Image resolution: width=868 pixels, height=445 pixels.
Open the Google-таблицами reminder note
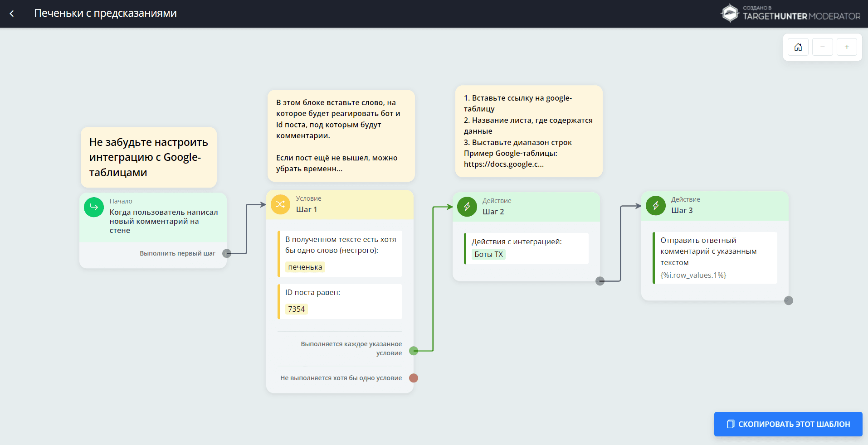(x=148, y=157)
